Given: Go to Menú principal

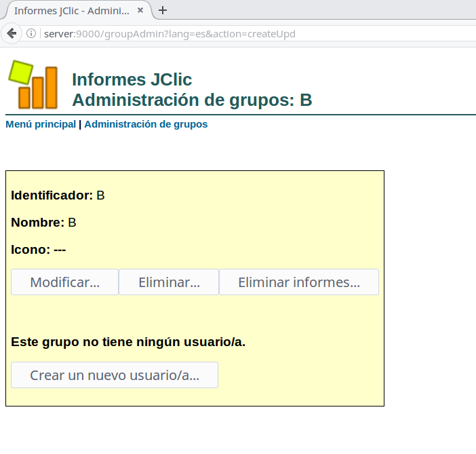Looking at the screenshot, I should tap(41, 124).
